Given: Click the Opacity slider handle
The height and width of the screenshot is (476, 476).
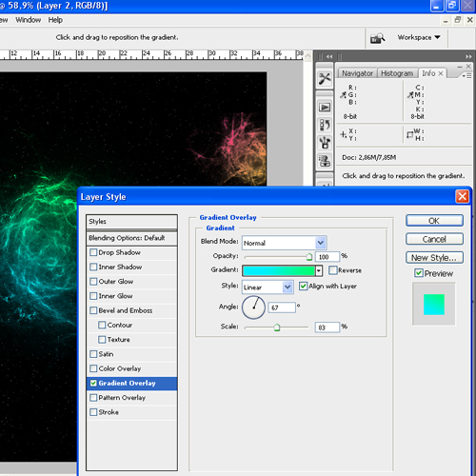Looking at the screenshot, I should [x=309, y=257].
